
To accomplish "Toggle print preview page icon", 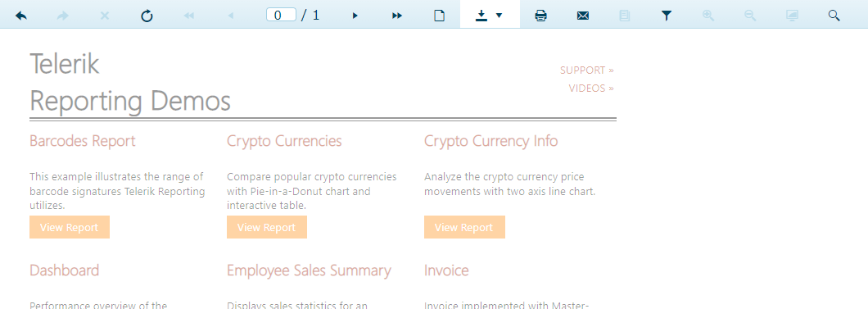I will (439, 16).
